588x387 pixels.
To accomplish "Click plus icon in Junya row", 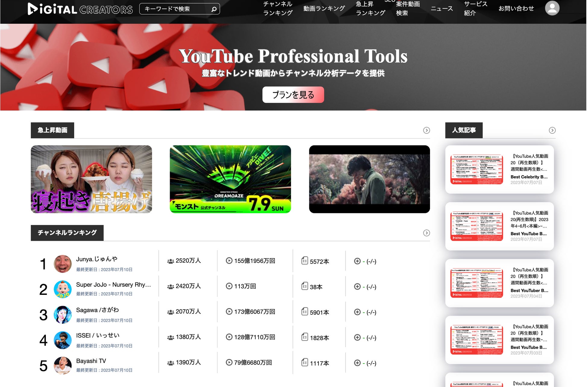I will coord(357,261).
